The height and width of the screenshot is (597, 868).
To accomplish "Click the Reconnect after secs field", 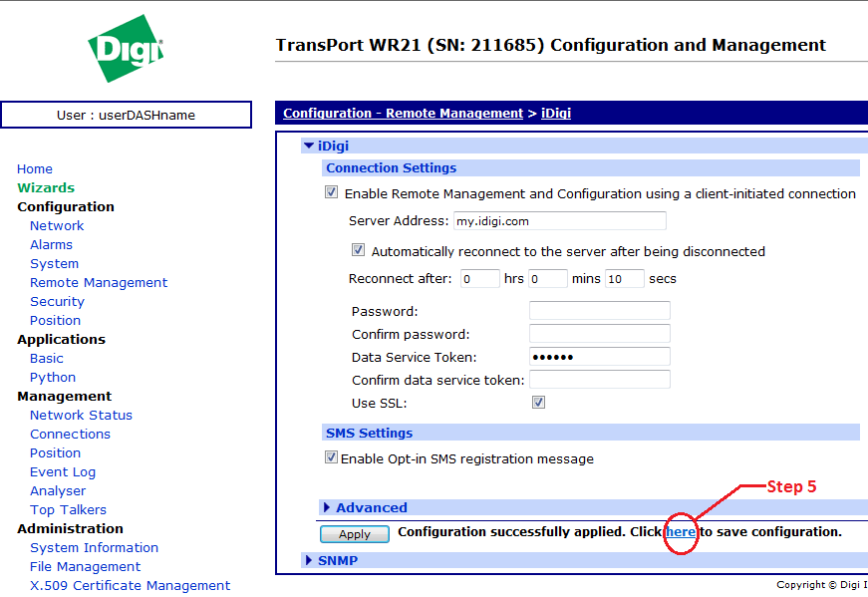I will (624, 279).
